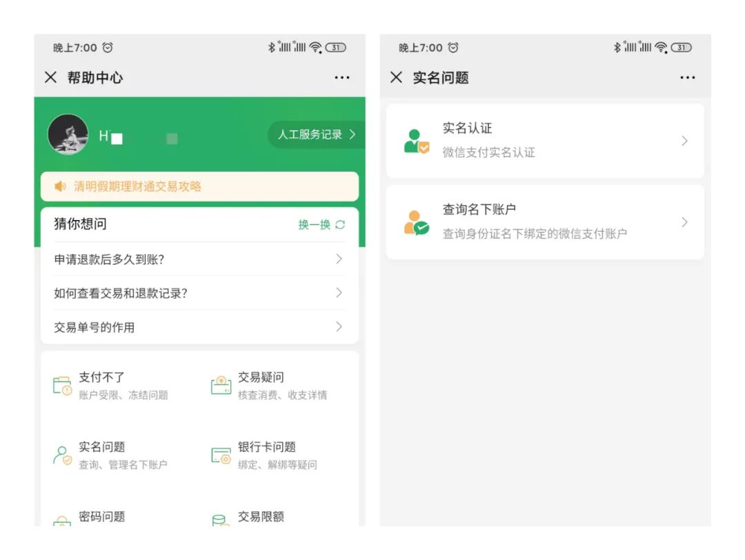The width and height of the screenshot is (745, 560).
Task: Tap the 密码问题 lock icon
Action: point(62,521)
